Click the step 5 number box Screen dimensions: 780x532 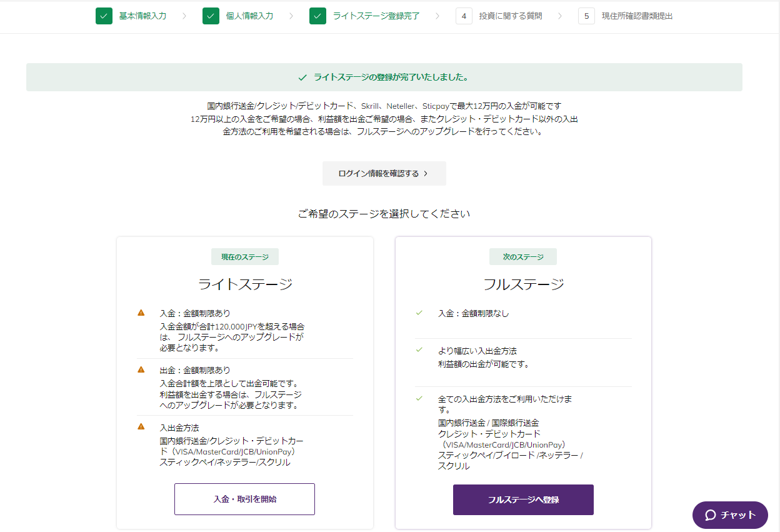tap(586, 16)
